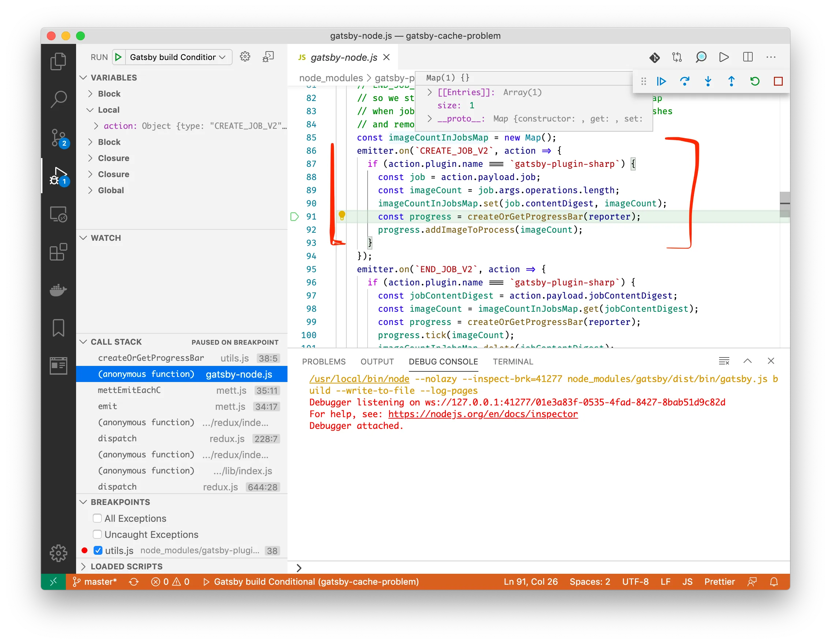Click the master* branch in status bar
The width and height of the screenshot is (831, 644).
click(x=95, y=581)
